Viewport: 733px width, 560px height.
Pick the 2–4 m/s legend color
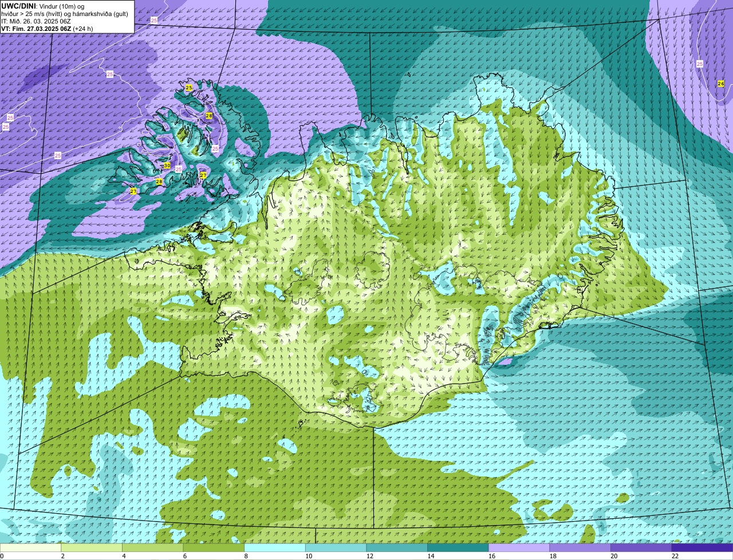[x=92, y=547]
